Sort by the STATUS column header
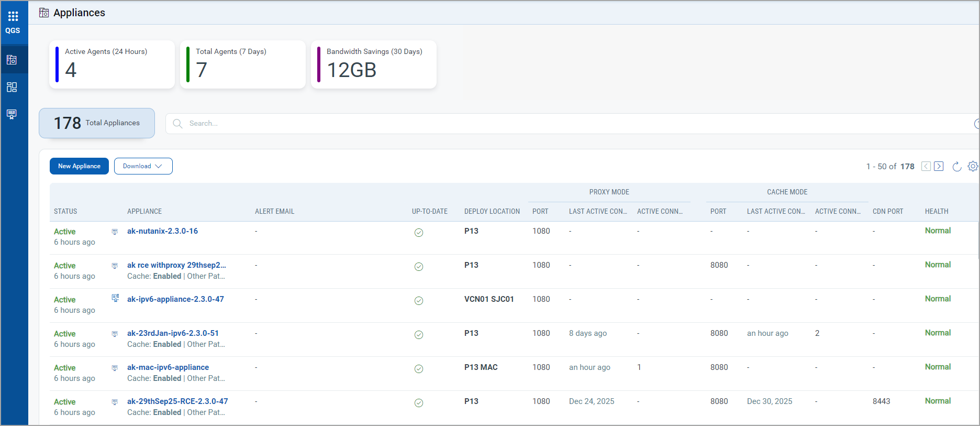Image resolution: width=980 pixels, height=426 pixels. point(65,212)
